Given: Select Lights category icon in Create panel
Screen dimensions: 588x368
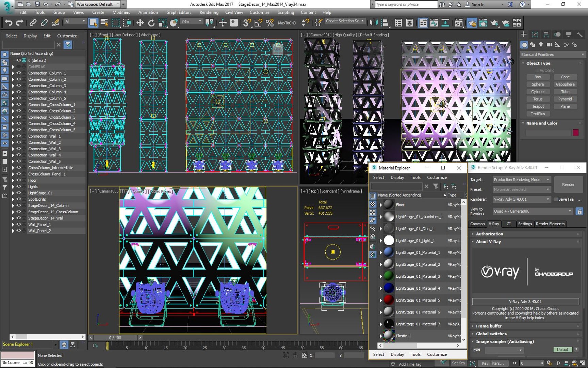Looking at the screenshot, I should 541,45.
